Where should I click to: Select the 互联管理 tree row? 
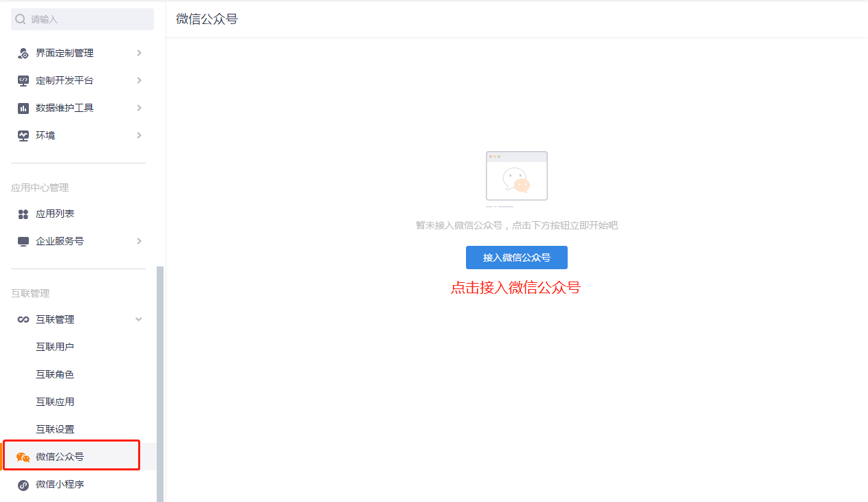pyautogui.click(x=78, y=319)
